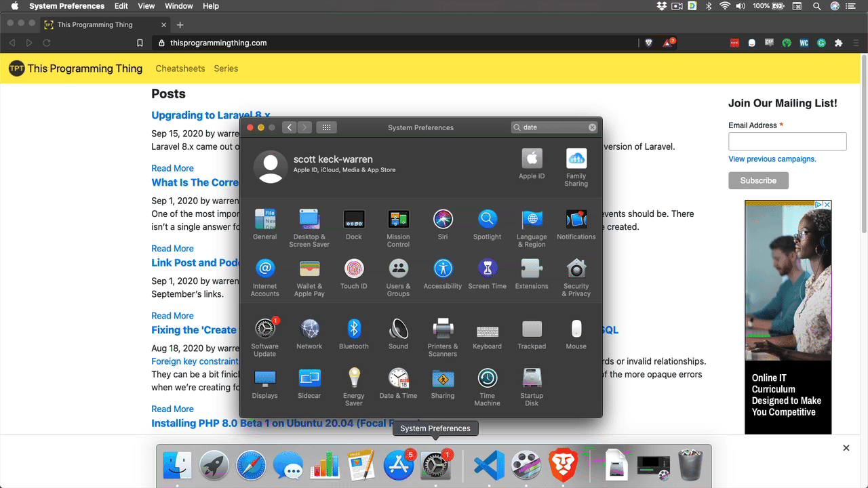
Task: Click the forward navigation chevron
Action: click(304, 127)
